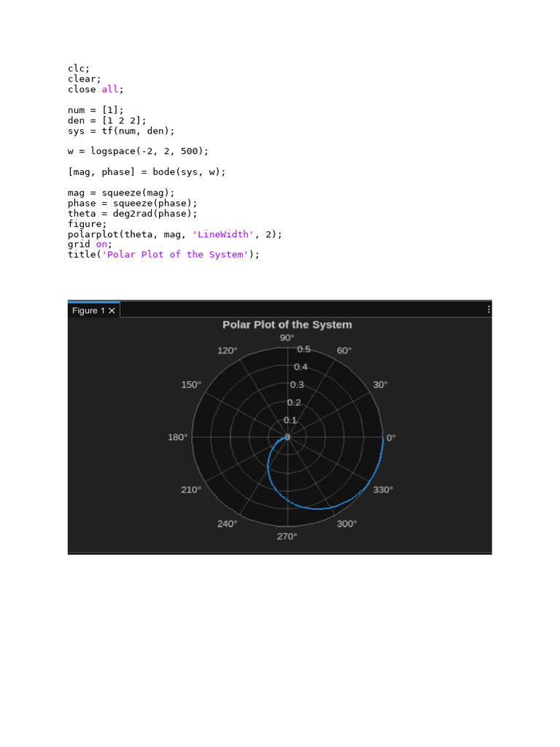Click the 90° angle label
The image size is (560, 747).
(x=287, y=338)
